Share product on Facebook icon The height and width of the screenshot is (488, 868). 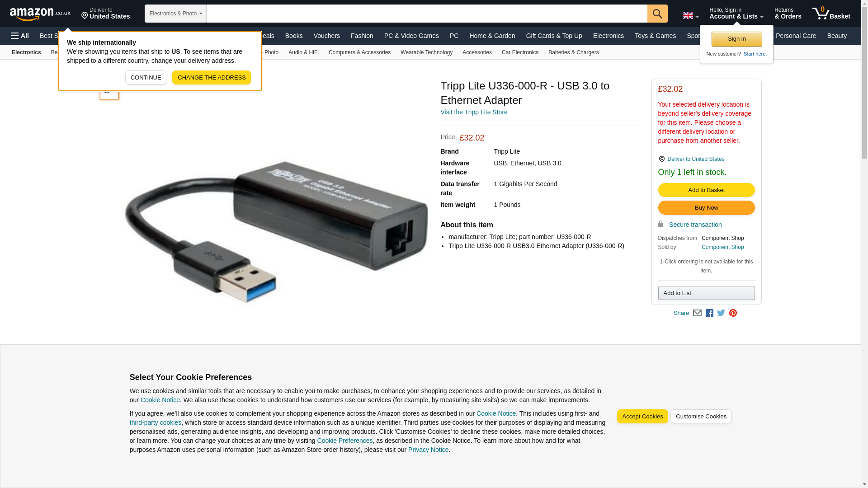click(709, 313)
